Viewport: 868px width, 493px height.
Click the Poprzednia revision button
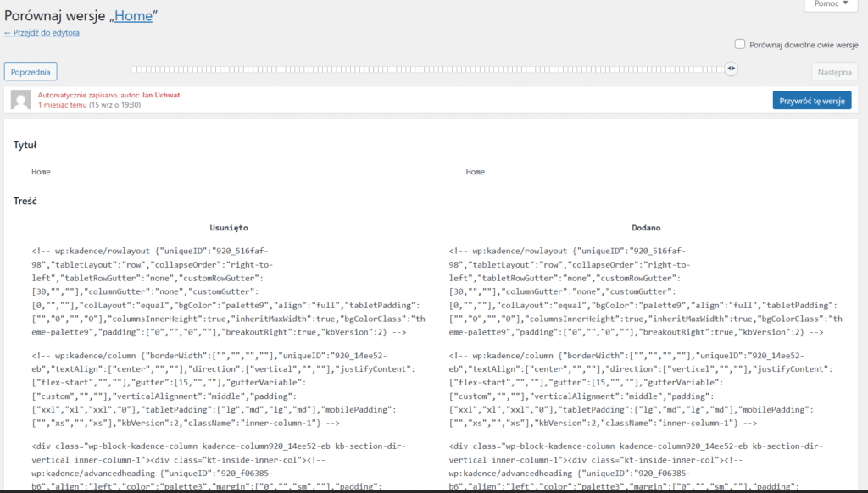tap(31, 72)
